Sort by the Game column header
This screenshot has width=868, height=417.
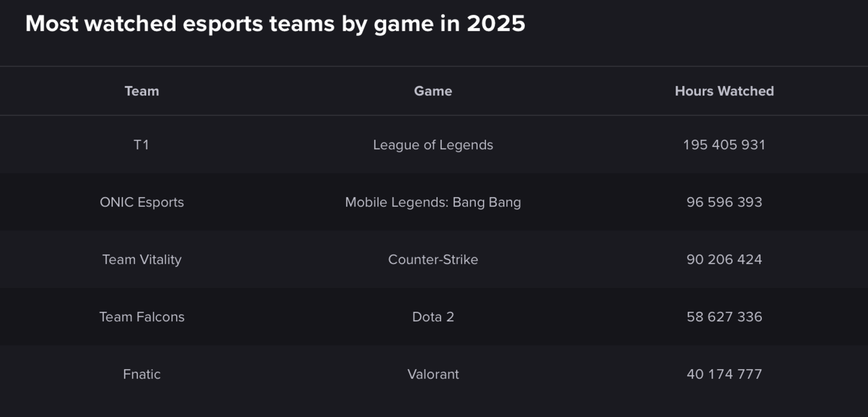coord(433,91)
